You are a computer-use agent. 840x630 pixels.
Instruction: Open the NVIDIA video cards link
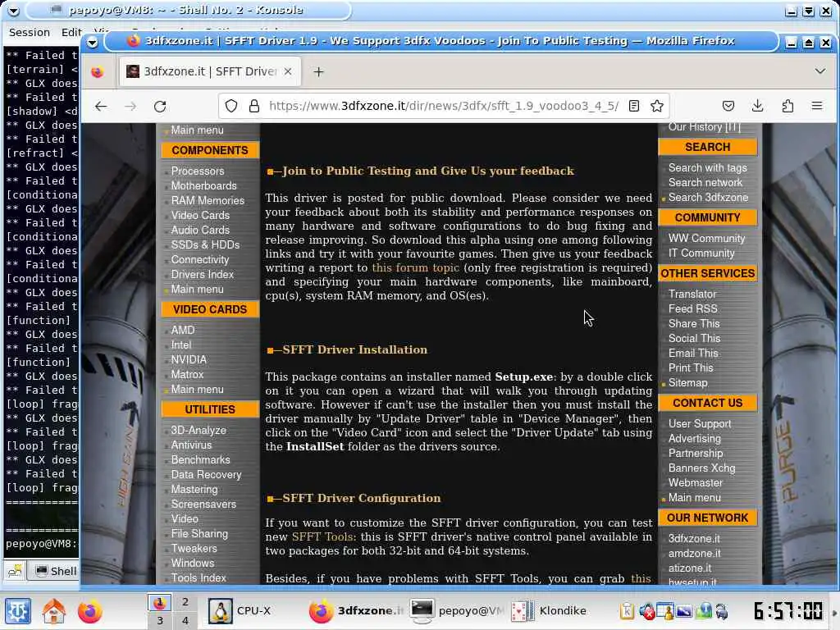tap(189, 359)
